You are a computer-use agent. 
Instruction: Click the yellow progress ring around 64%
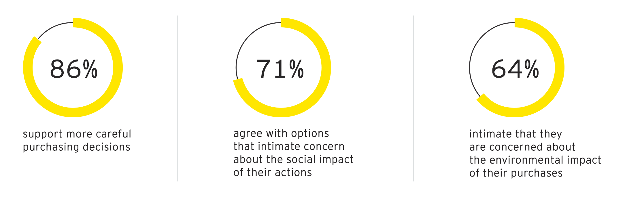[559, 68]
